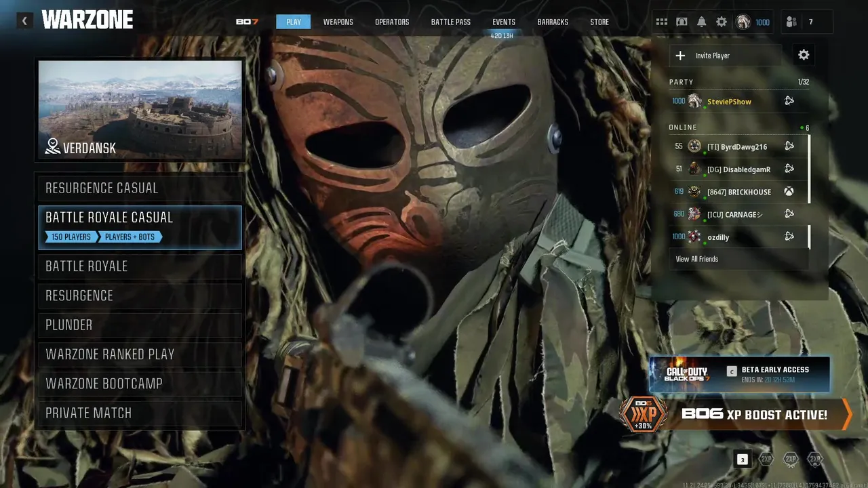The width and height of the screenshot is (868, 488).
Task: Select Plunder mode
Action: click(x=140, y=325)
